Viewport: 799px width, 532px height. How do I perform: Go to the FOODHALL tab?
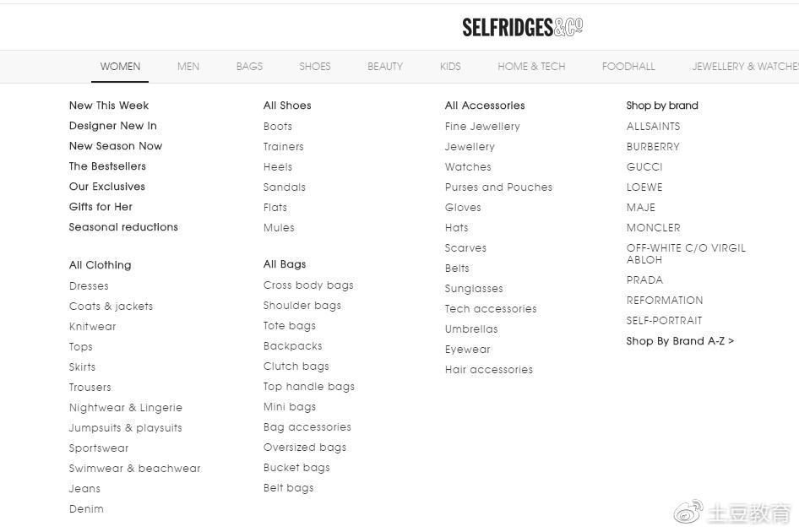[x=628, y=67]
